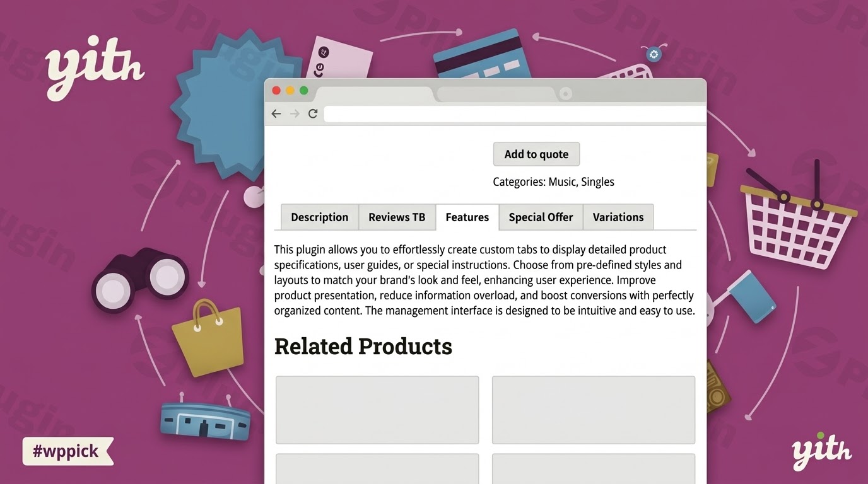The width and height of the screenshot is (868, 484).
Task: Open the Special Offer tab
Action: [x=541, y=217]
